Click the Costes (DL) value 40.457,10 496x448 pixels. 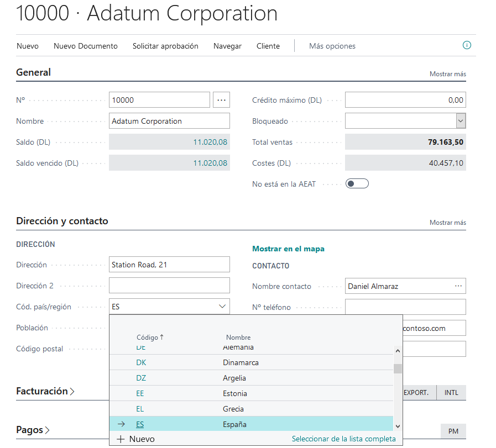(446, 163)
